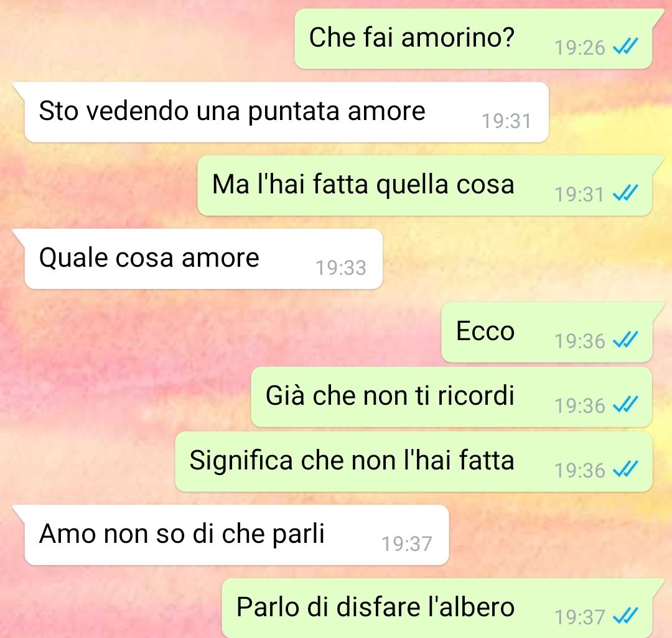Tap checkmarks on 'Parlo di disfare l'albero'
The width and height of the screenshot is (672, 638).
coord(625,616)
